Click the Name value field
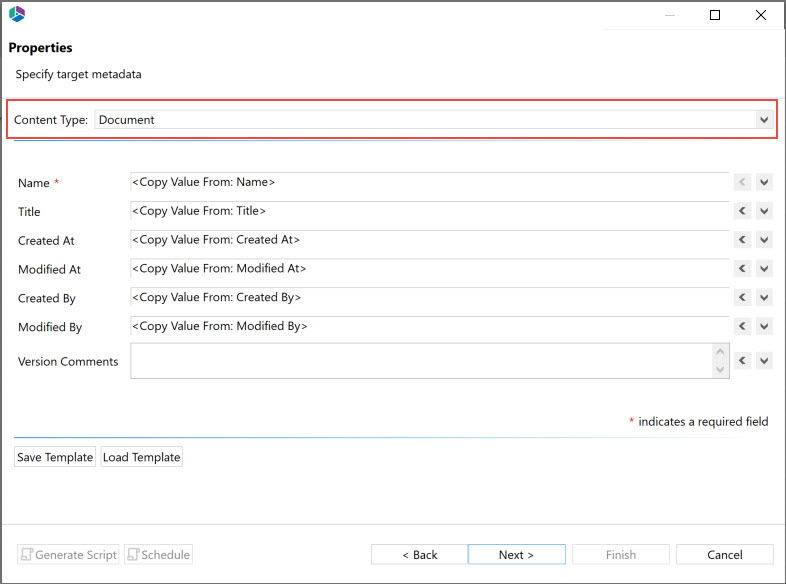This screenshot has height=584, width=786. [428, 182]
